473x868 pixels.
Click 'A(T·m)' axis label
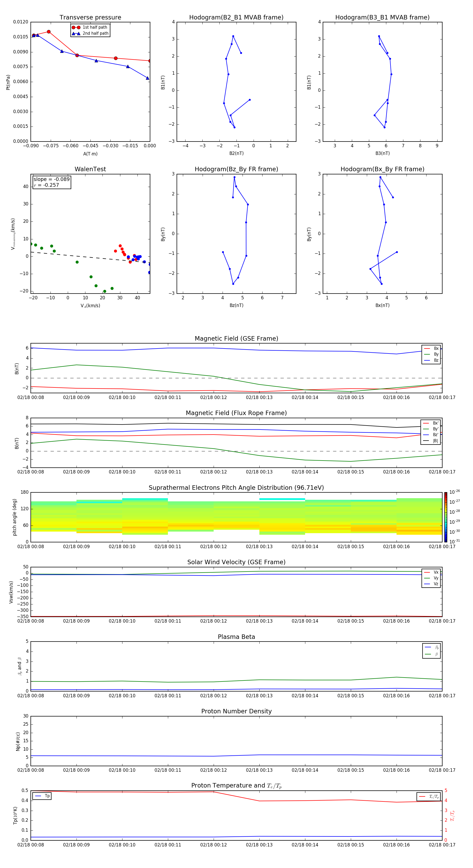click(x=90, y=154)
